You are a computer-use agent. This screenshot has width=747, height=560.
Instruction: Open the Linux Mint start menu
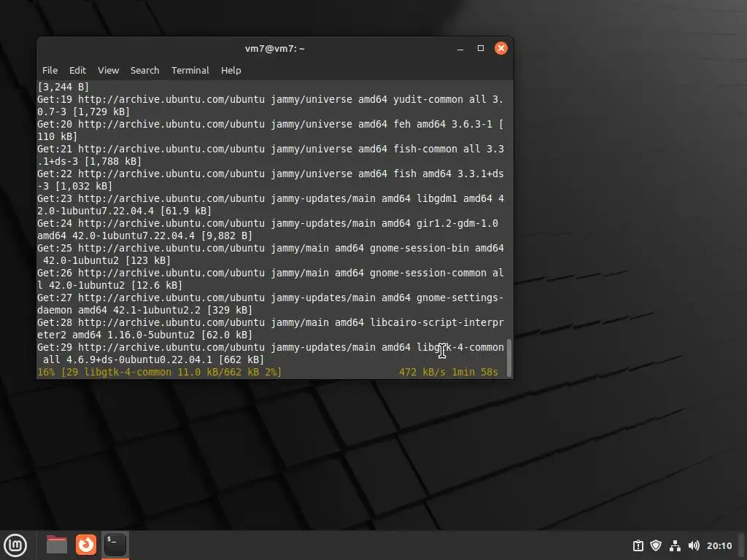click(x=15, y=545)
